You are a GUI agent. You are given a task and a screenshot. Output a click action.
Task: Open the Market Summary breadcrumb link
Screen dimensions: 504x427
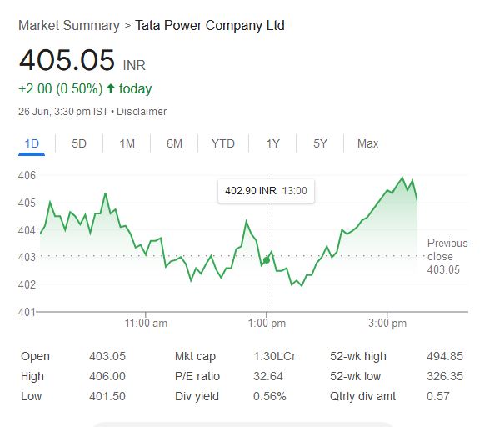[x=68, y=26]
